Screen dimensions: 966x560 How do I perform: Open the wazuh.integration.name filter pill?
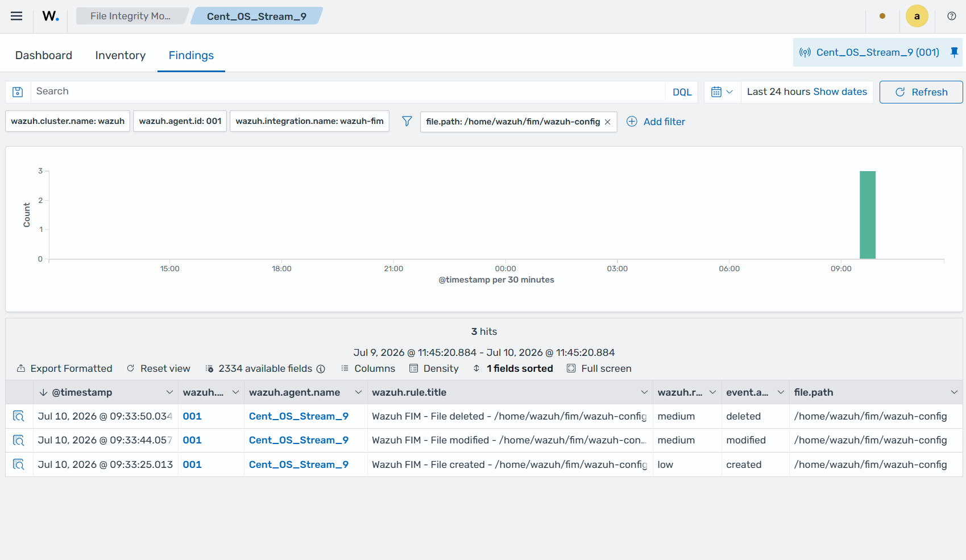(309, 121)
